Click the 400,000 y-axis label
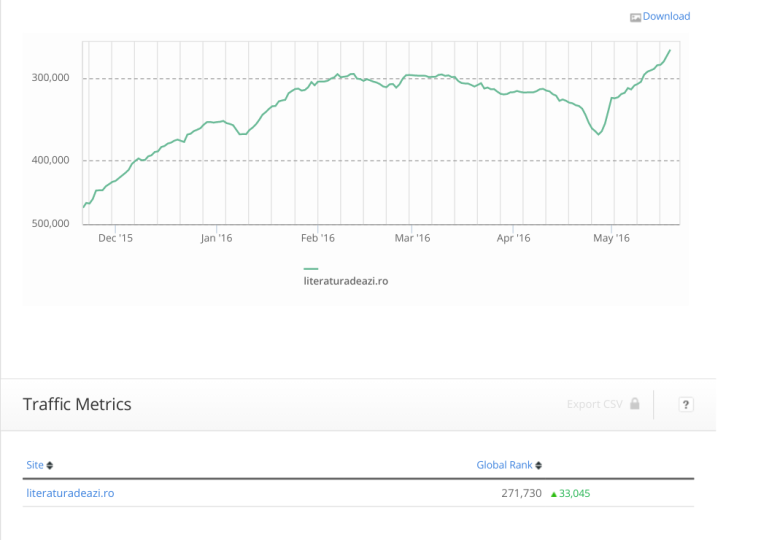This screenshot has width=761, height=540. click(50, 160)
